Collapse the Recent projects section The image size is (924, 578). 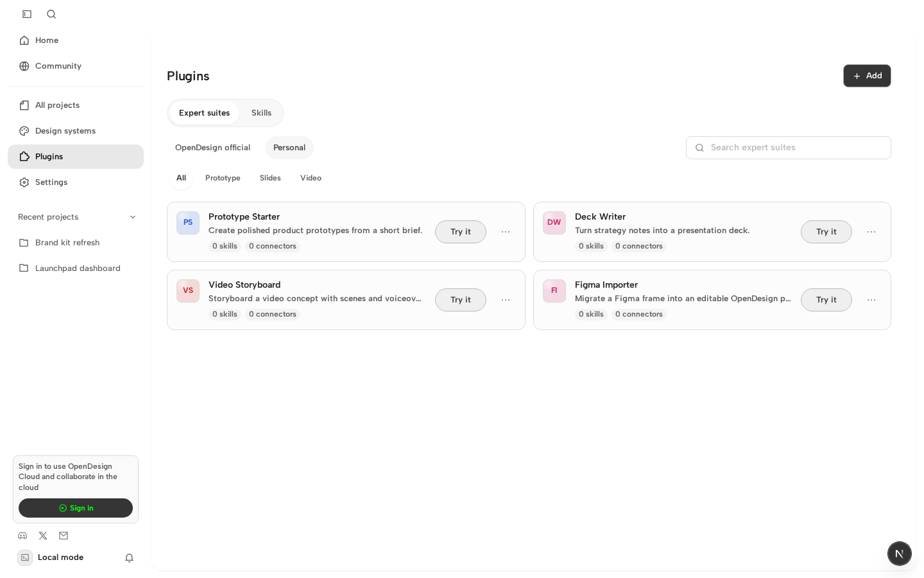pos(133,217)
